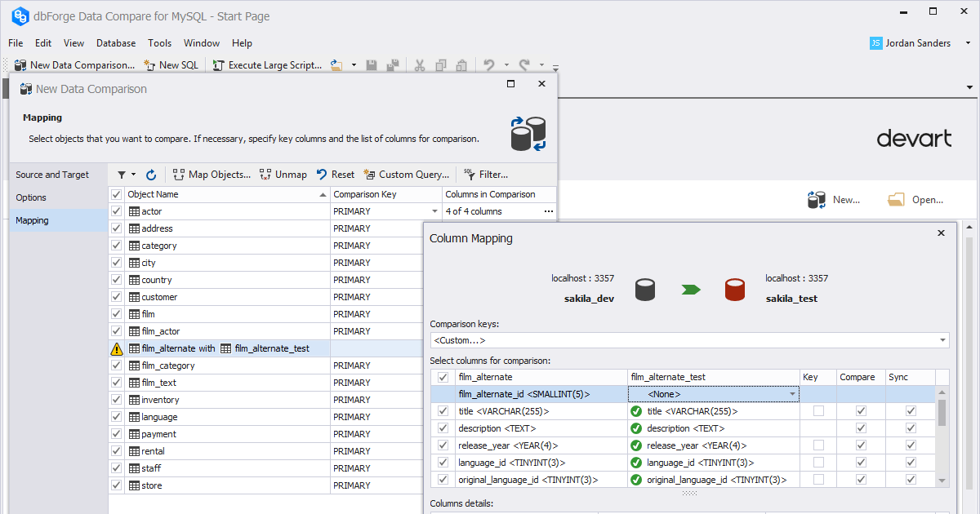This screenshot has width=980, height=514.
Task: Click the New Data Comparison toolbar button
Action: pyautogui.click(x=74, y=65)
